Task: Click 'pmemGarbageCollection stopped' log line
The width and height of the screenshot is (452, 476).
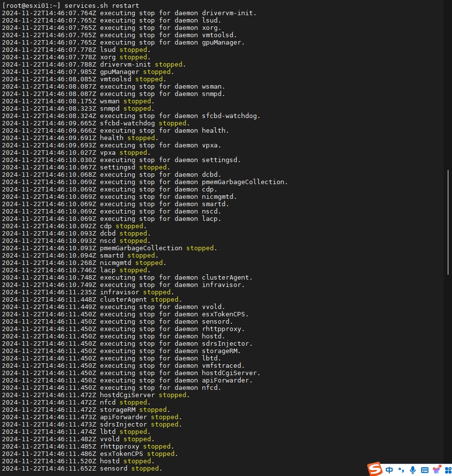Action: (157, 248)
